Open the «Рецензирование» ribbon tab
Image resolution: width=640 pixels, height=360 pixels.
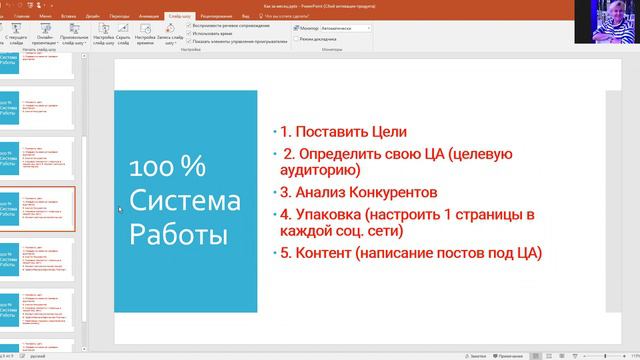(x=216, y=16)
